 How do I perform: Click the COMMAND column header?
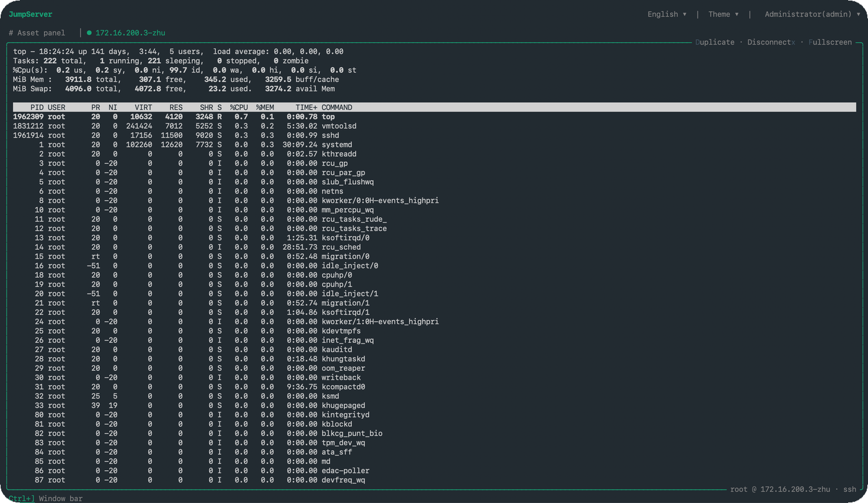point(337,107)
